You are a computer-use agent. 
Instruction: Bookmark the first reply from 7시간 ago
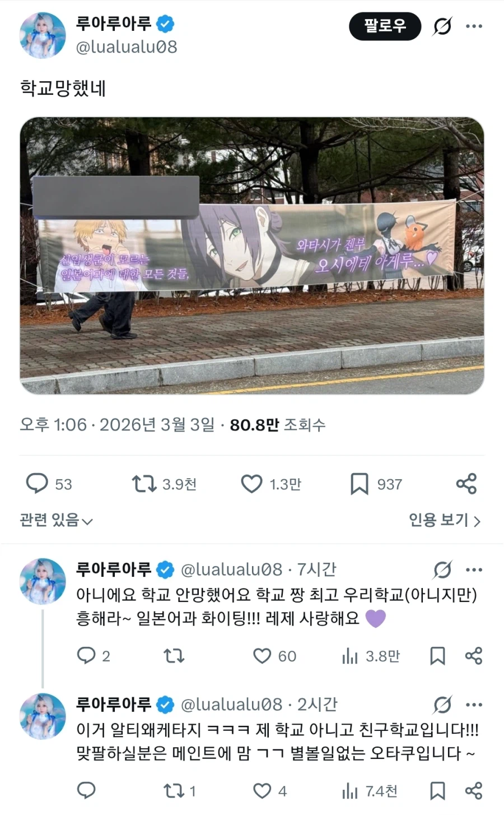(437, 656)
